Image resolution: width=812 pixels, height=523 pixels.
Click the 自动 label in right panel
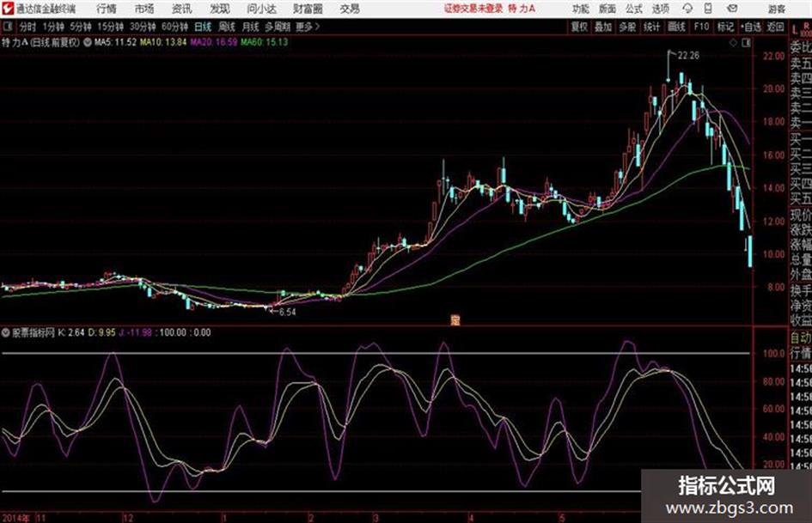pyautogui.click(x=801, y=338)
